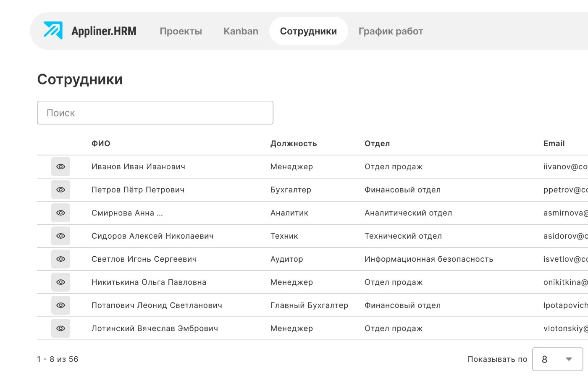Select the name Петров Пётр Петрович
The width and height of the screenshot is (588, 392).
[x=138, y=190]
